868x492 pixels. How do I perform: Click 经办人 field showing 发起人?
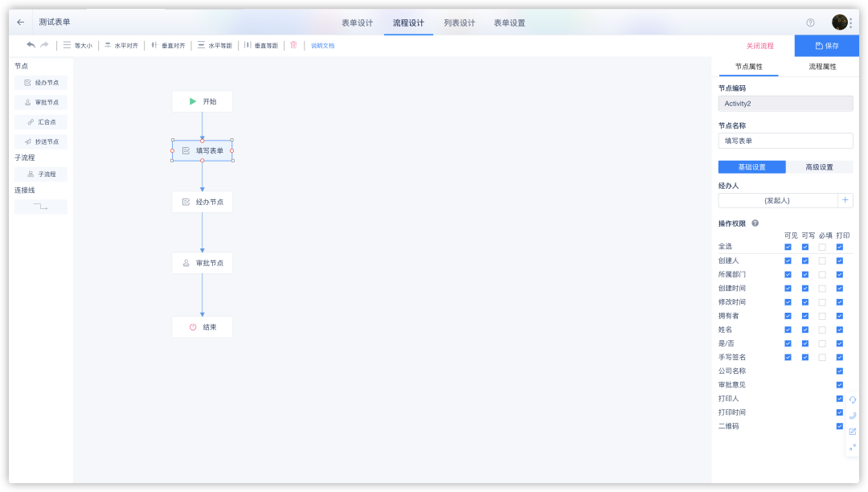pos(778,200)
